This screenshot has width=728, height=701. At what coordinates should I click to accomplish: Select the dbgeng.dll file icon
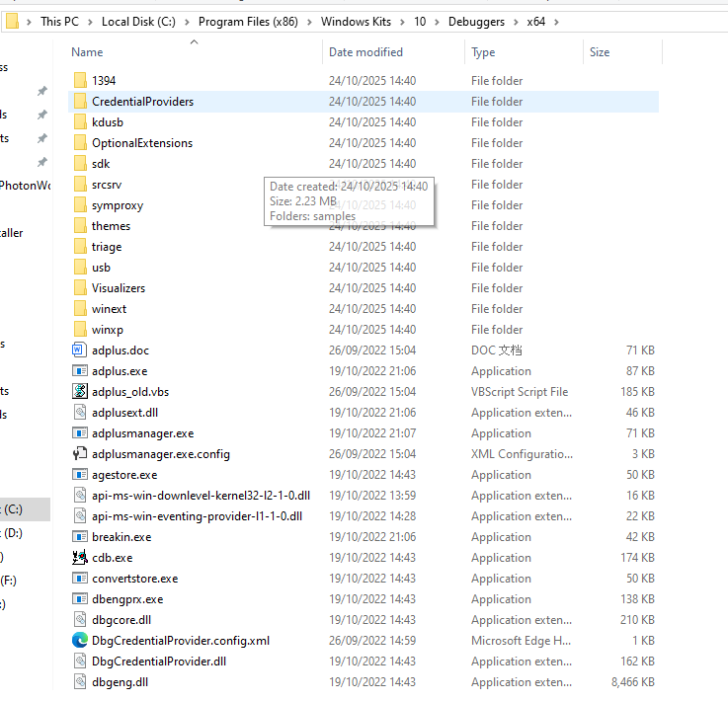[x=80, y=681]
